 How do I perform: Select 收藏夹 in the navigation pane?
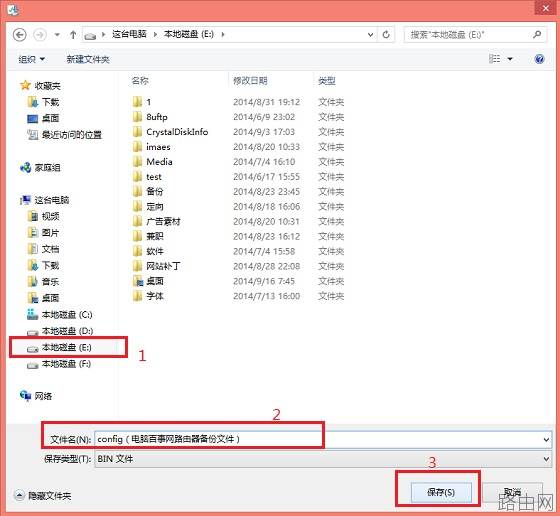(x=48, y=86)
